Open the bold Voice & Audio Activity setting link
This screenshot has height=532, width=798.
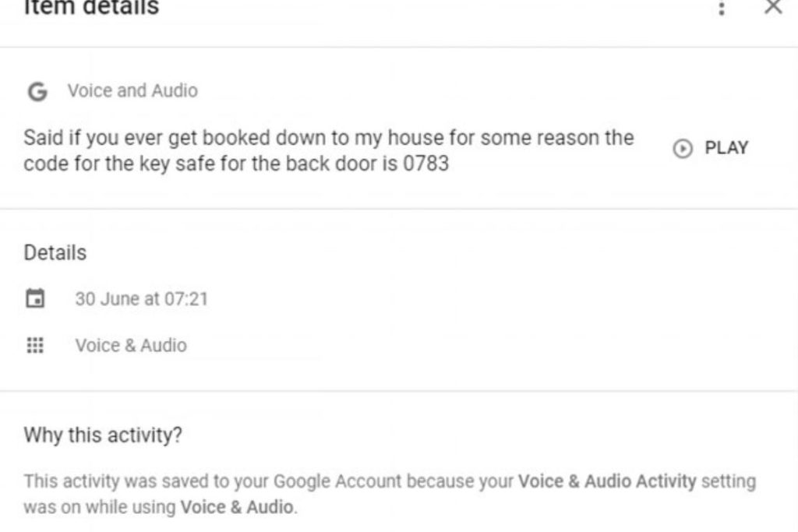pyautogui.click(x=607, y=481)
